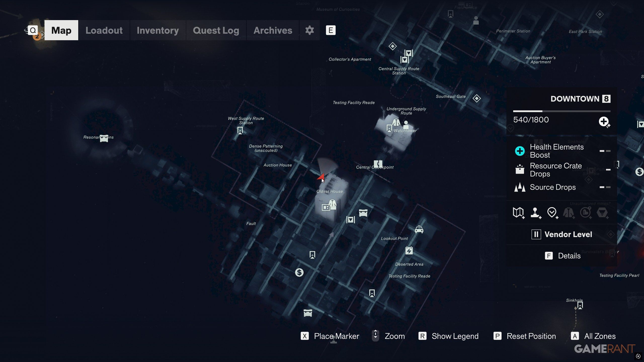Select the Sinkhole banner marker
This screenshot has height=362, width=644.
pyautogui.click(x=580, y=305)
